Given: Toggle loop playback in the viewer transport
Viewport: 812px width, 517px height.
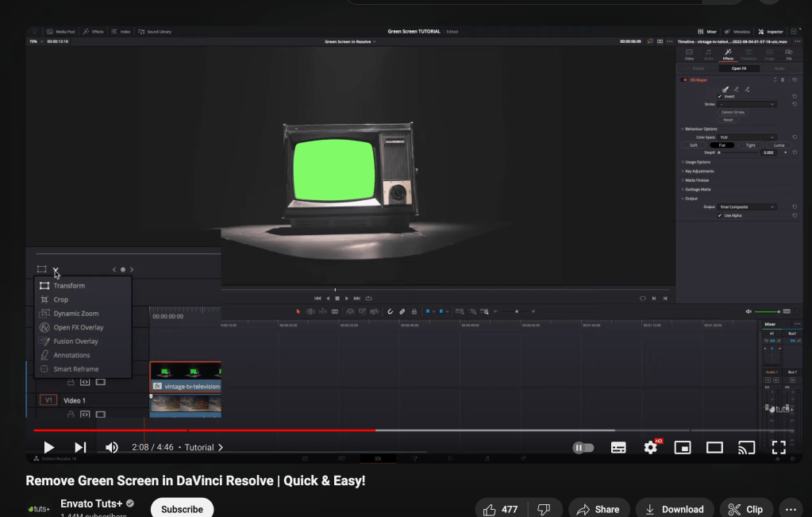Looking at the screenshot, I should pos(369,299).
